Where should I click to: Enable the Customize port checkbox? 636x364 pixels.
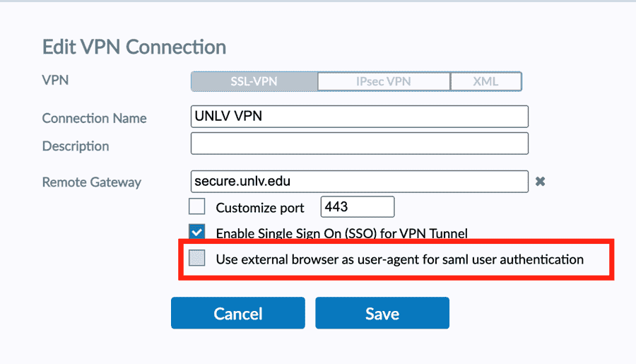point(197,207)
